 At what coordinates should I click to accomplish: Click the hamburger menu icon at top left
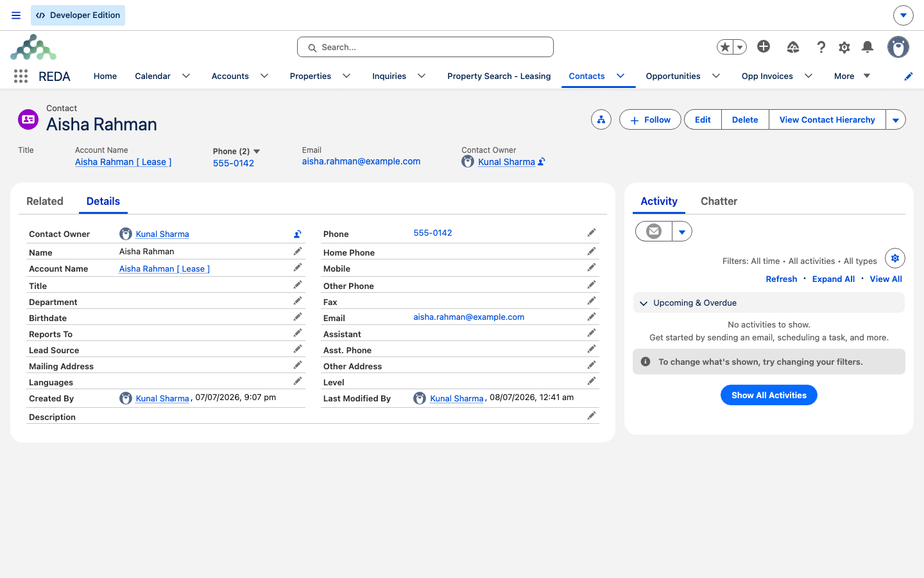pyautogui.click(x=16, y=15)
